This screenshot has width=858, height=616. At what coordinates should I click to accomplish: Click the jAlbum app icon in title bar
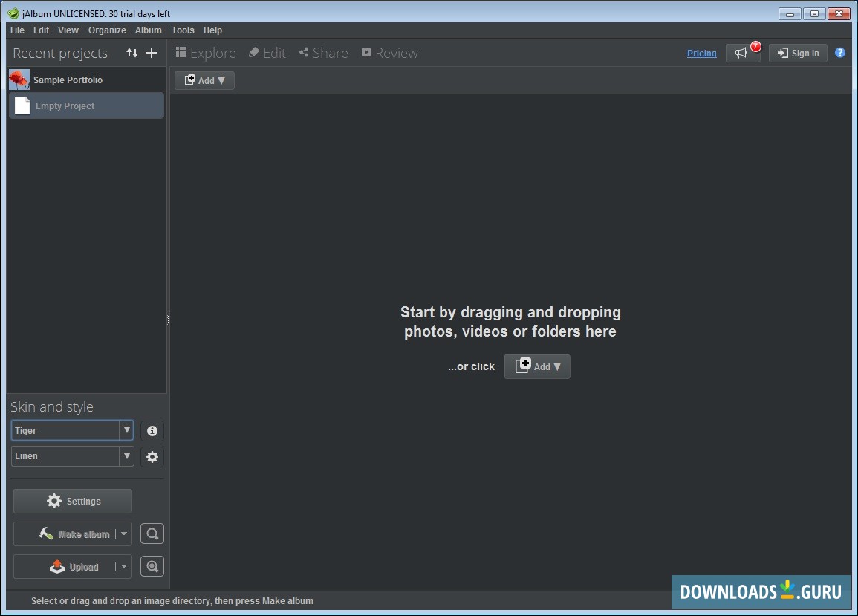[x=13, y=13]
